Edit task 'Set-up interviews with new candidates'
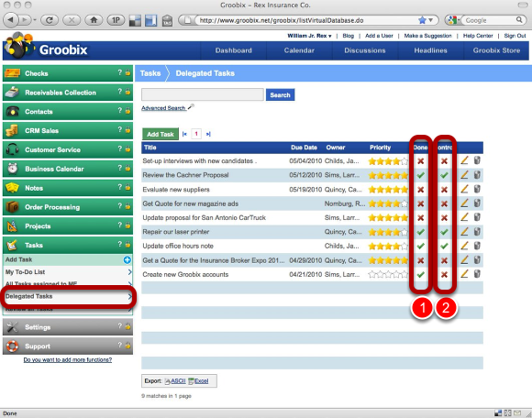 coord(464,160)
